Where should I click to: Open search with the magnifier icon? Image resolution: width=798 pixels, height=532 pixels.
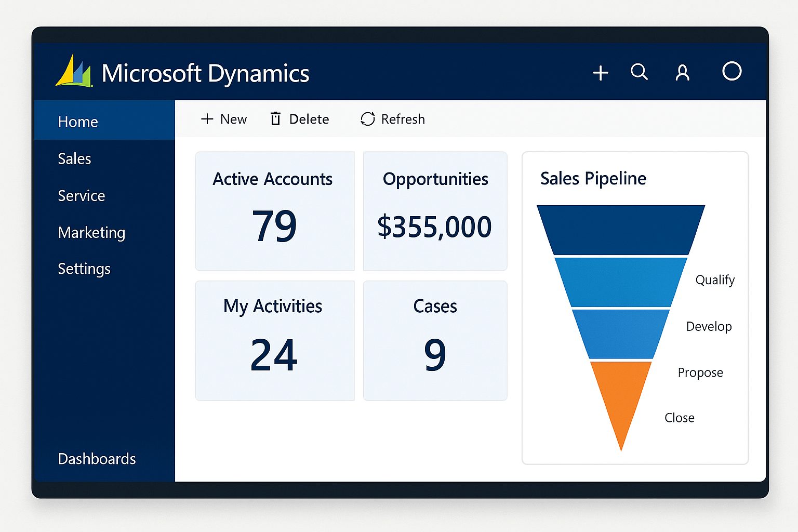click(639, 72)
